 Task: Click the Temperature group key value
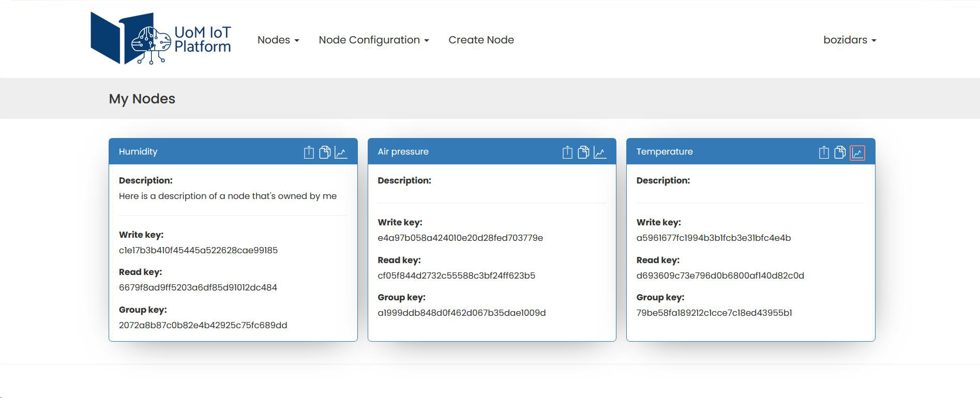point(714,313)
